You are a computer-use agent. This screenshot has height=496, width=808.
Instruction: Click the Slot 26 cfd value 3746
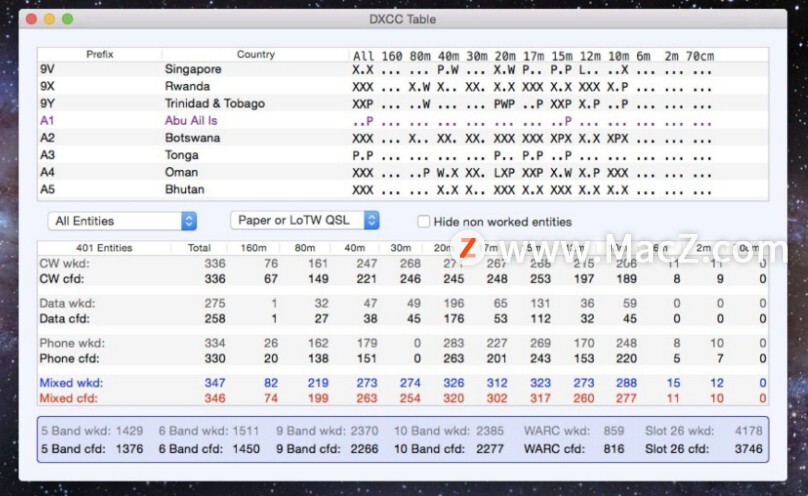point(749,449)
